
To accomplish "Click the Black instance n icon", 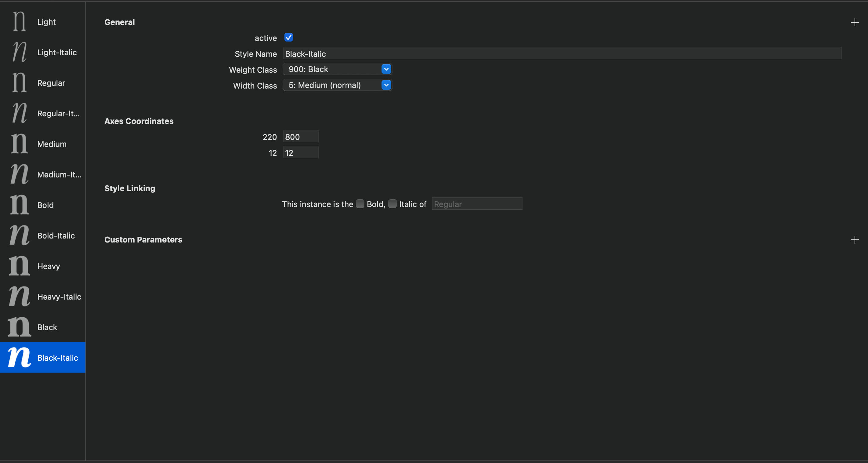I will [19, 327].
